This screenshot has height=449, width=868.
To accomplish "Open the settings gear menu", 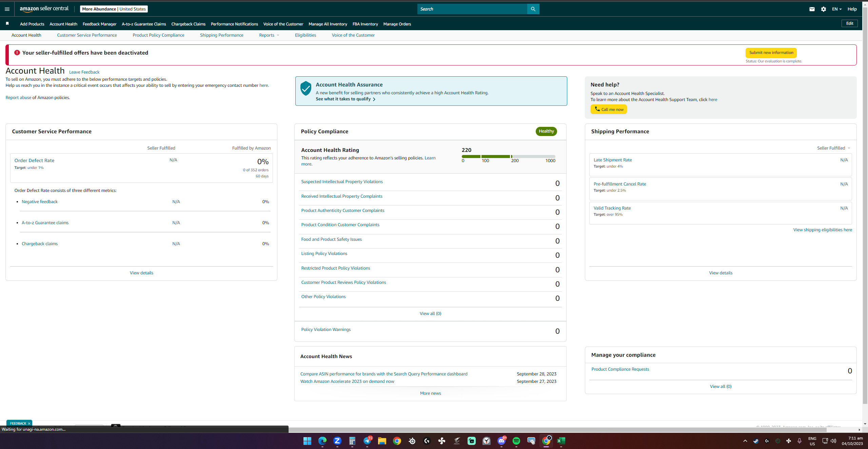I will point(824,9).
